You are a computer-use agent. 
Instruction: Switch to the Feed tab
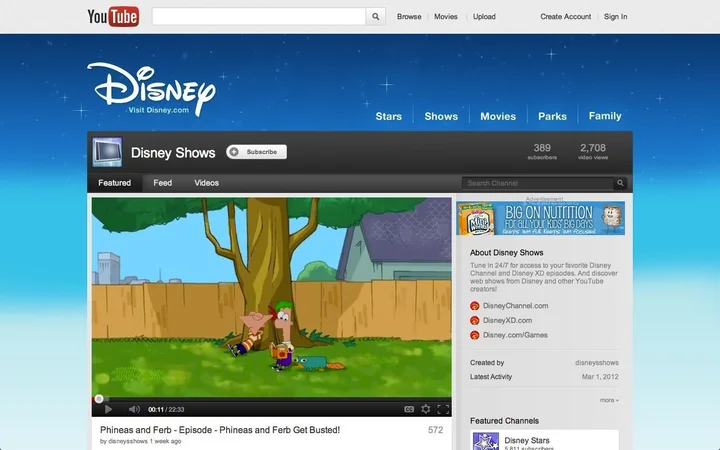[163, 183]
